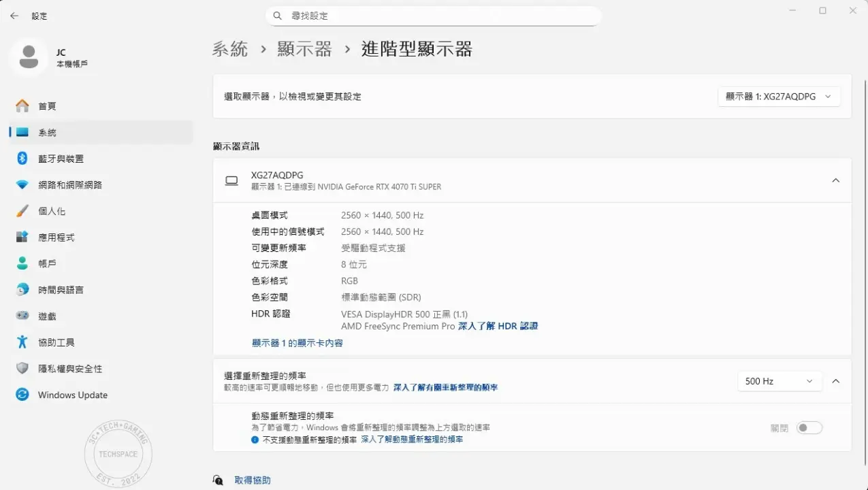Click the 位元深度 value 8 位元
This screenshot has height=490, width=868.
click(x=354, y=264)
